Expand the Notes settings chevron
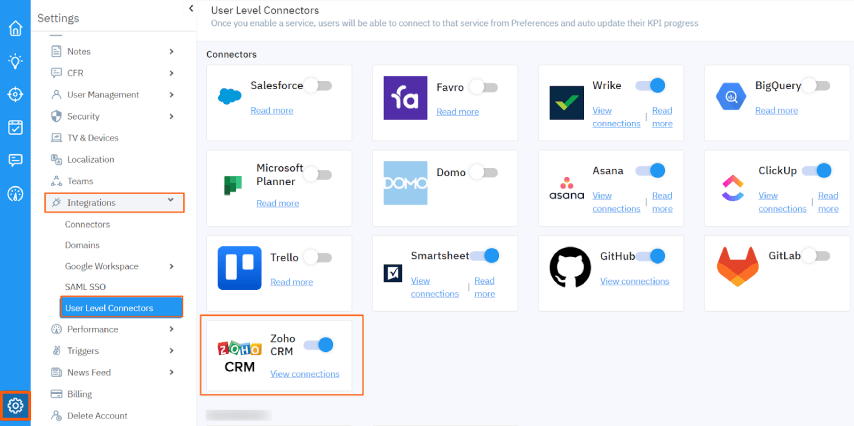This screenshot has width=854, height=426. (x=171, y=51)
